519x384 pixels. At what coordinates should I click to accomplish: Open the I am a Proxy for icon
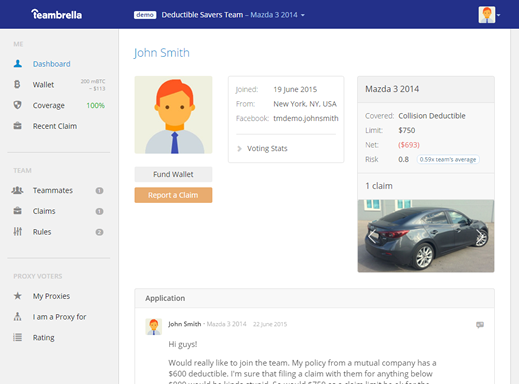point(17,316)
